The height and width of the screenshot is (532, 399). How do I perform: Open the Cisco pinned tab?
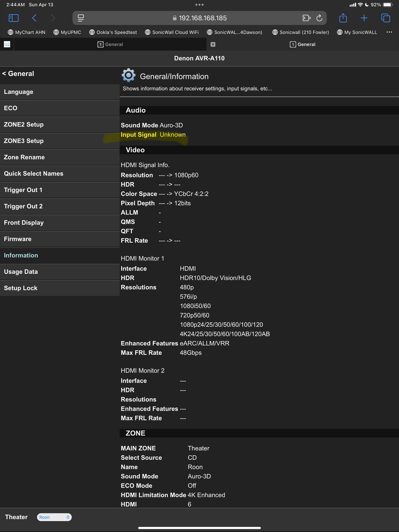(x=7, y=44)
